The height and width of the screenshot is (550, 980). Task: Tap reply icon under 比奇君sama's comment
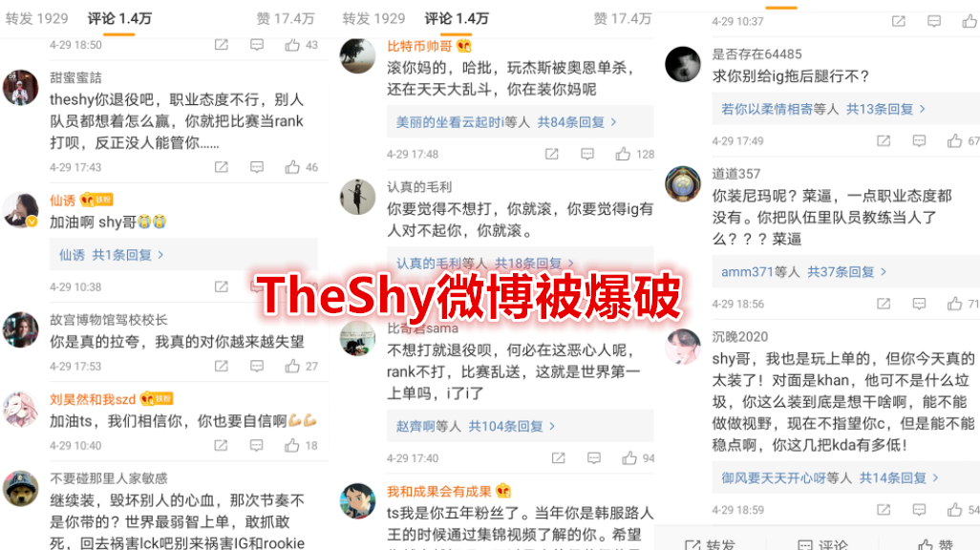point(594,458)
